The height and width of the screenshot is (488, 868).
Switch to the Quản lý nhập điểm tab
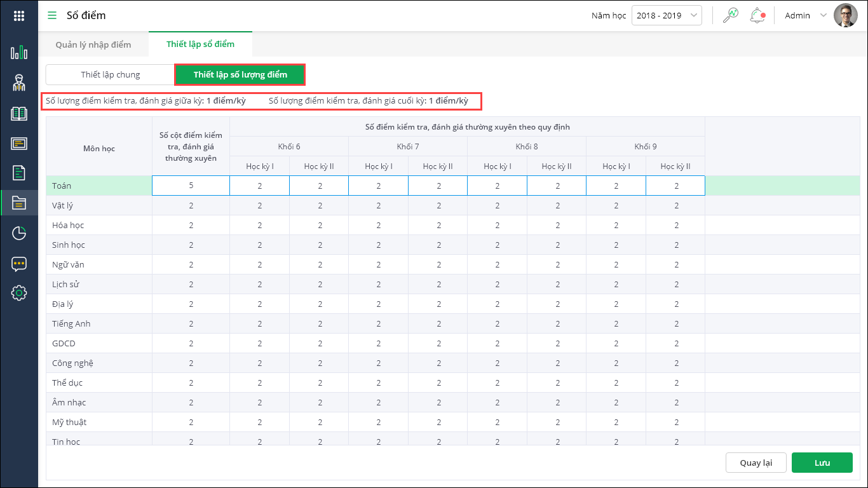click(93, 44)
